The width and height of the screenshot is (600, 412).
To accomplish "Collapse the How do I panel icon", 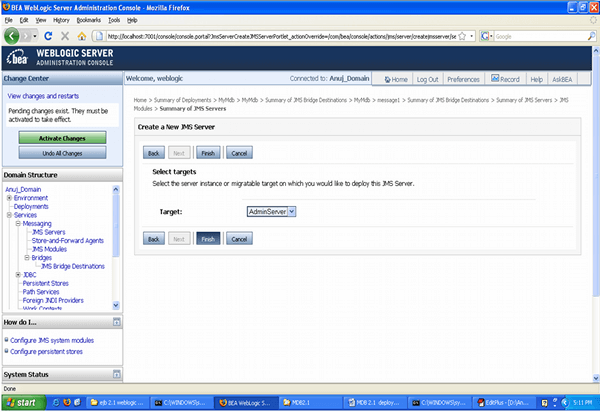I will [x=115, y=322].
